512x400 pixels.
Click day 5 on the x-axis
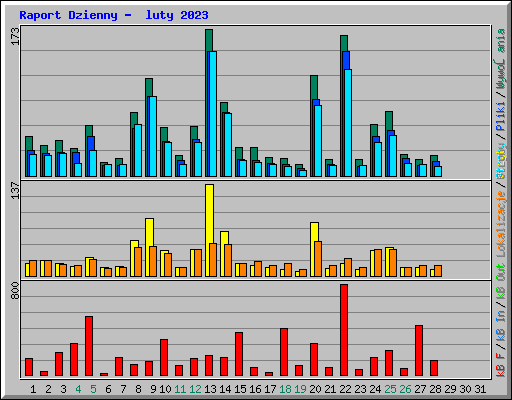point(93,389)
